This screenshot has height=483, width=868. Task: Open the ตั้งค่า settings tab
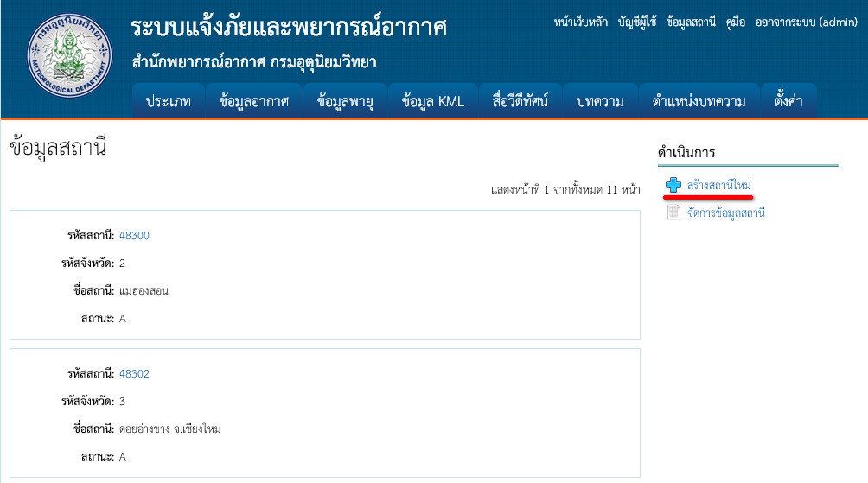(x=788, y=101)
